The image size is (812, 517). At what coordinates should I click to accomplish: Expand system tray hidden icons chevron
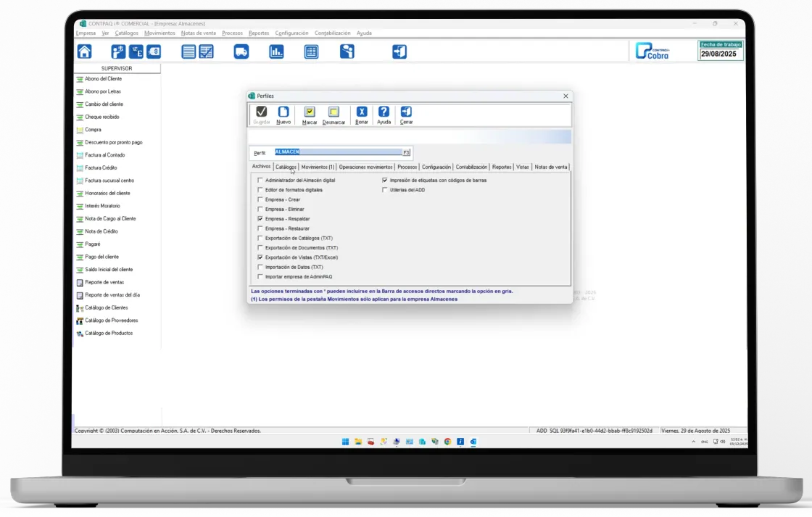(693, 442)
